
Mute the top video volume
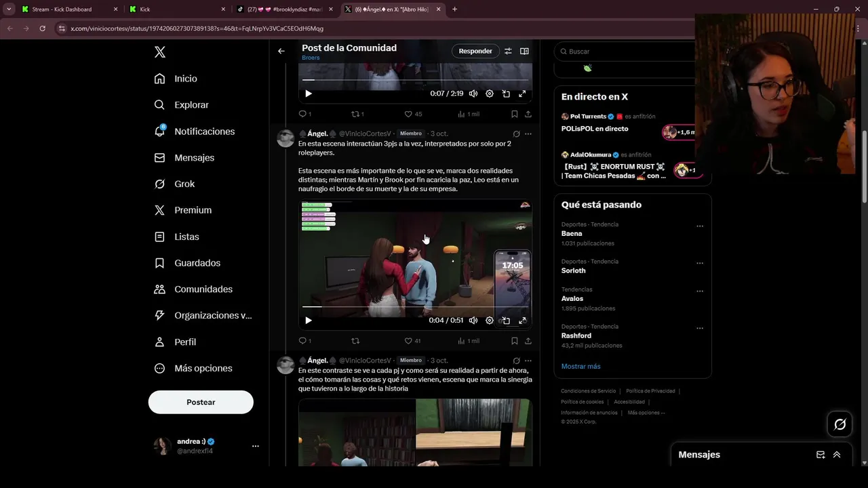[x=473, y=94]
